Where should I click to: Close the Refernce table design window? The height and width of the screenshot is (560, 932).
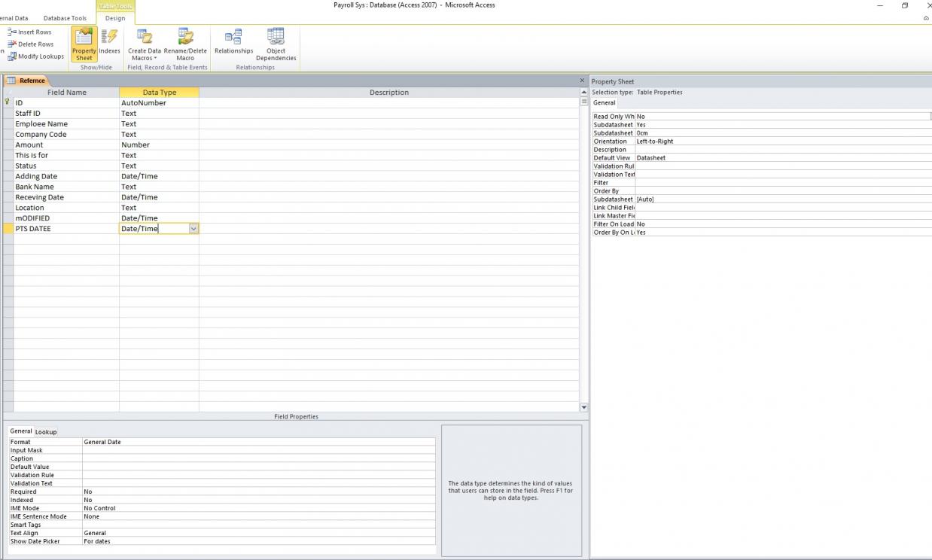tap(582, 81)
